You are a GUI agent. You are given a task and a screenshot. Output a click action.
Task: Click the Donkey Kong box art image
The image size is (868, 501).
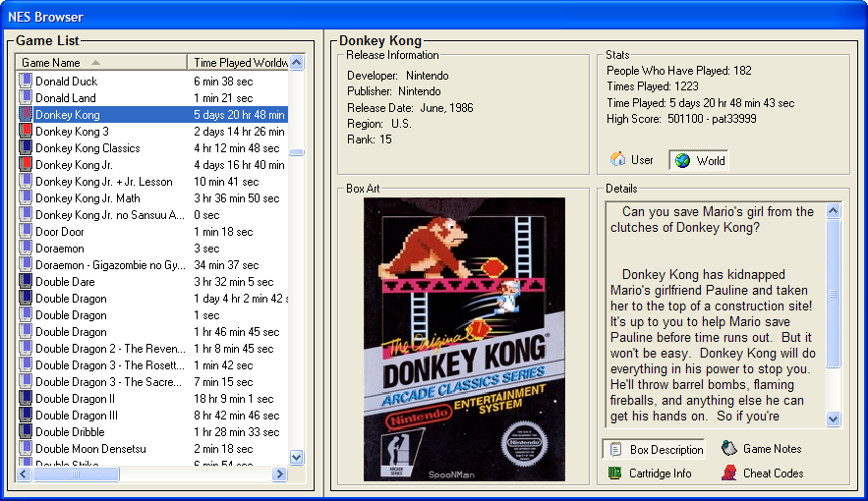click(x=464, y=339)
